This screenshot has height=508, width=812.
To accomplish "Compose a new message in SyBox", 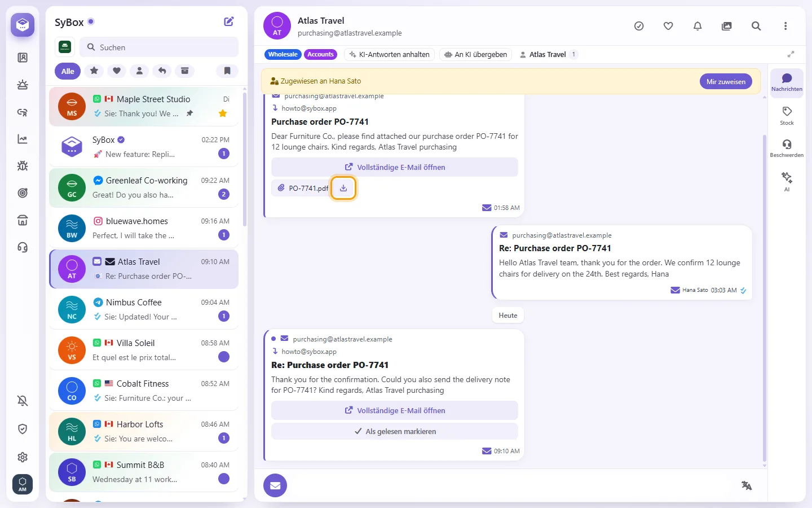I will pyautogui.click(x=229, y=21).
